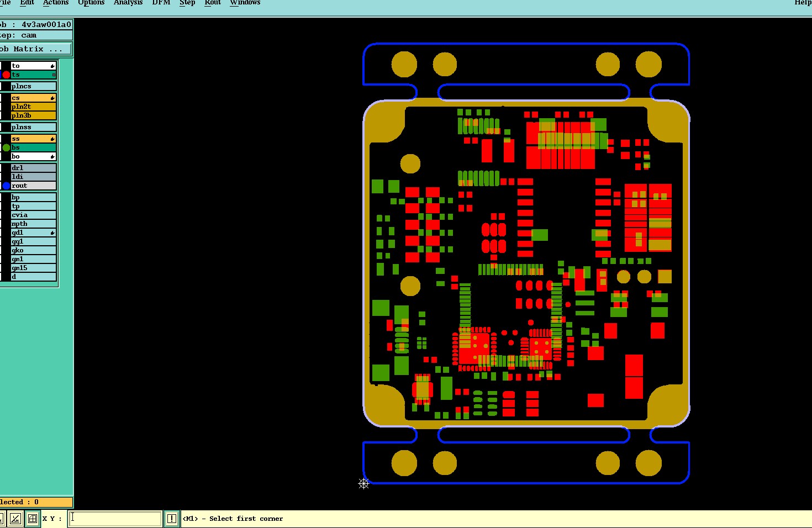This screenshot has width=812, height=528.
Task: Select the 'plncs' layer row
Action: coord(33,86)
